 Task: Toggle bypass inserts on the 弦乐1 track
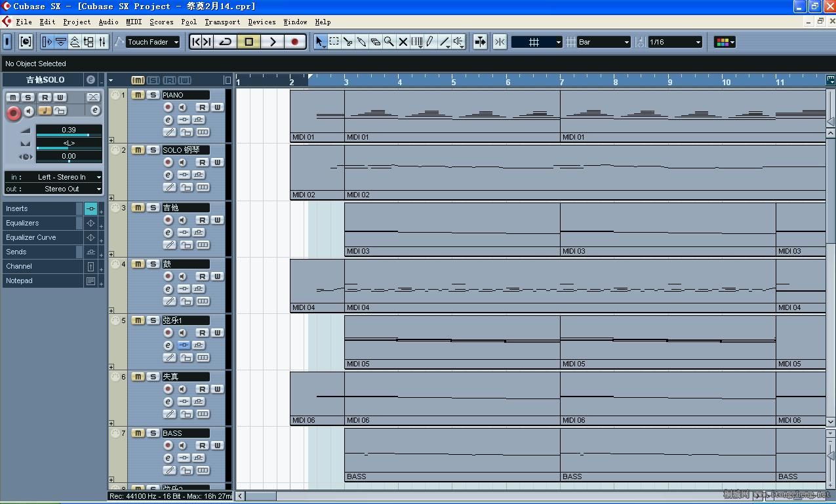184,345
